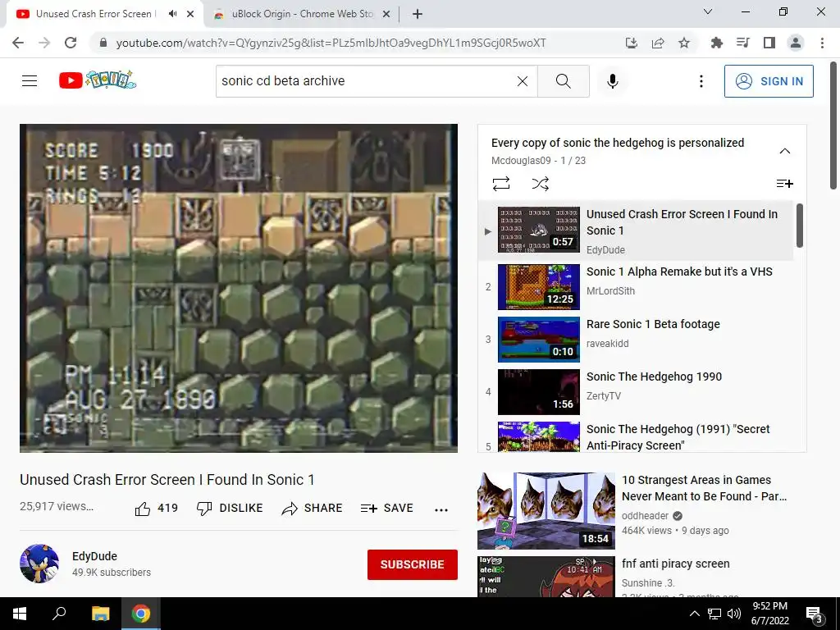Toggle playlist loop

[501, 184]
